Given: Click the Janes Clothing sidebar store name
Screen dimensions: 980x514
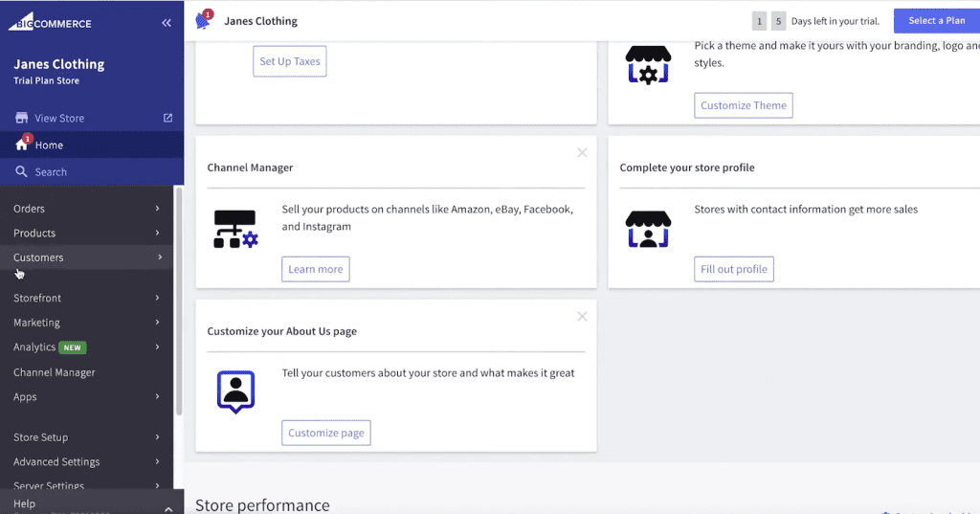Looking at the screenshot, I should (58, 64).
